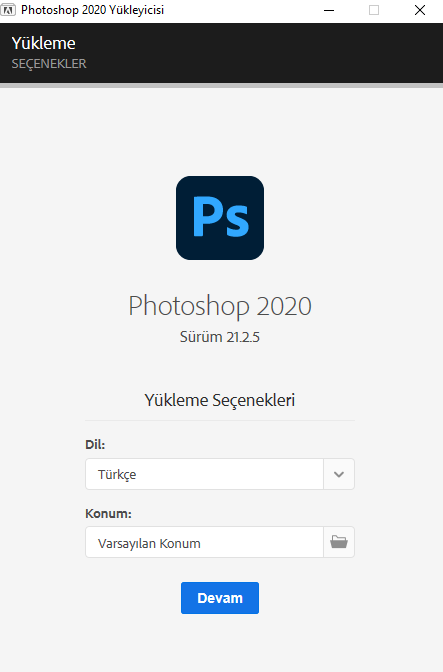Image resolution: width=443 pixels, height=672 pixels.
Task: Click the Varsayılan Konum location field
Action: coord(204,542)
